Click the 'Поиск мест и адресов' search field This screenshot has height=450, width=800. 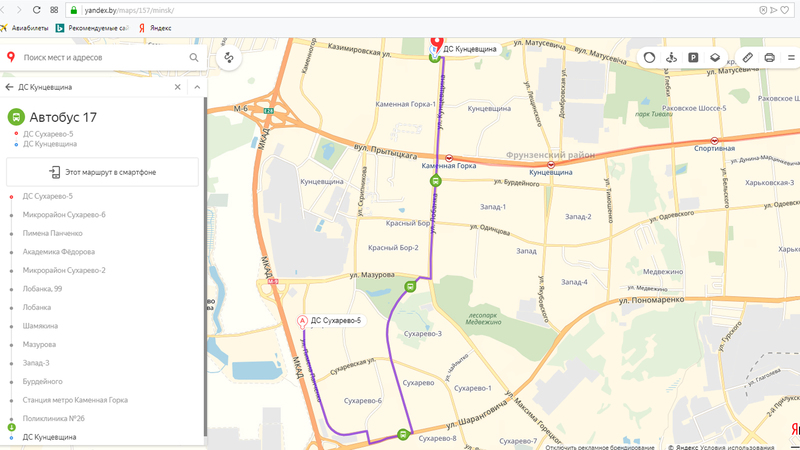pos(100,58)
